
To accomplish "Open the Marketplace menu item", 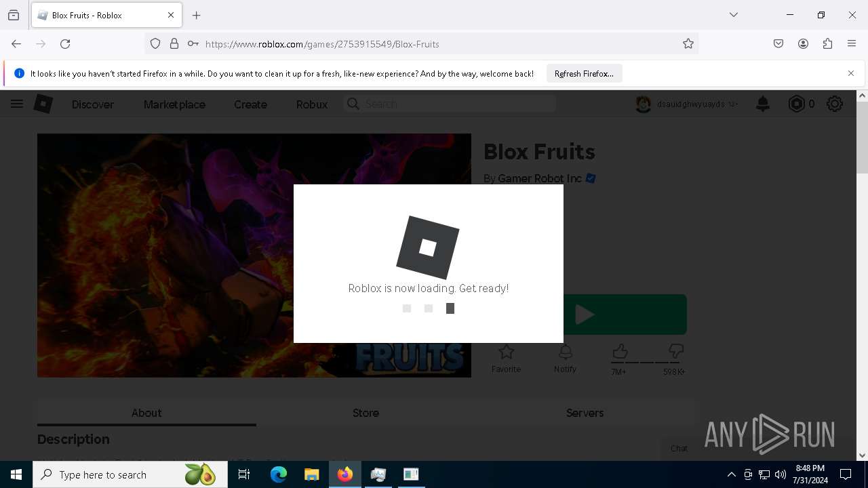I will tap(174, 104).
